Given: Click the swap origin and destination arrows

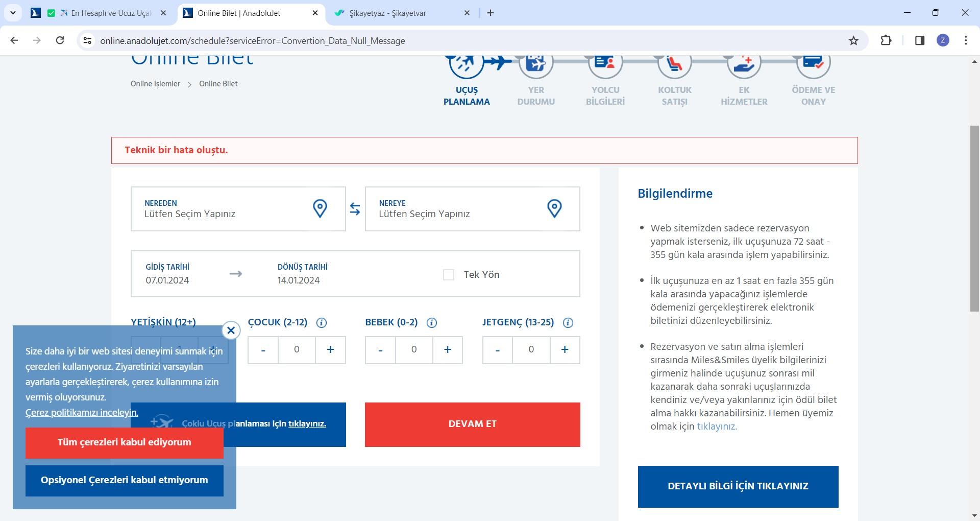Looking at the screenshot, I should 355,208.
